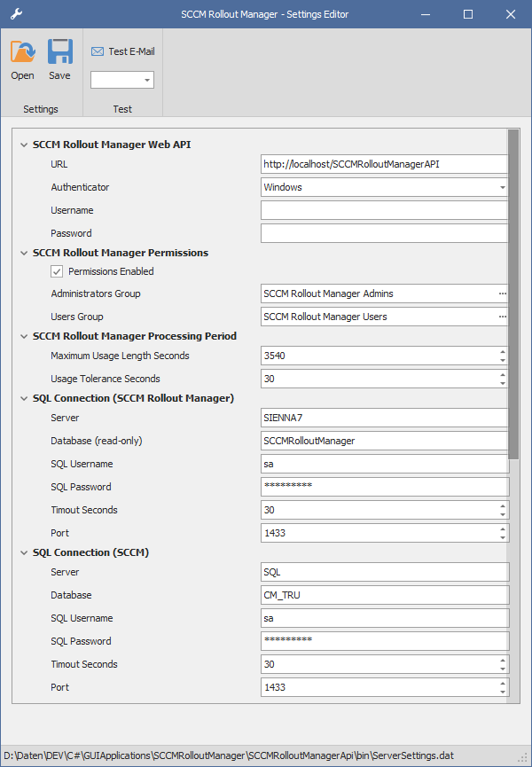532x767 pixels.
Task: Click SQL Username field in Rollout Manager connection
Action: point(385,464)
